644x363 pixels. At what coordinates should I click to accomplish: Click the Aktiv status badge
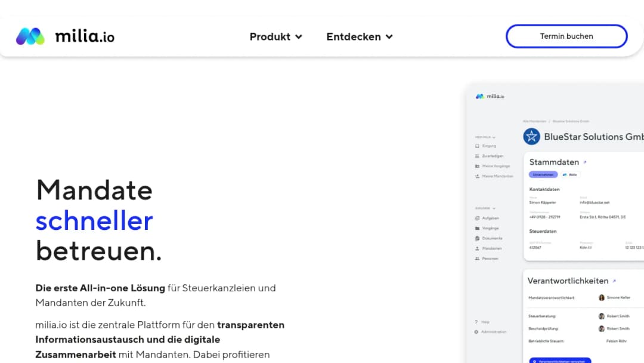click(570, 175)
